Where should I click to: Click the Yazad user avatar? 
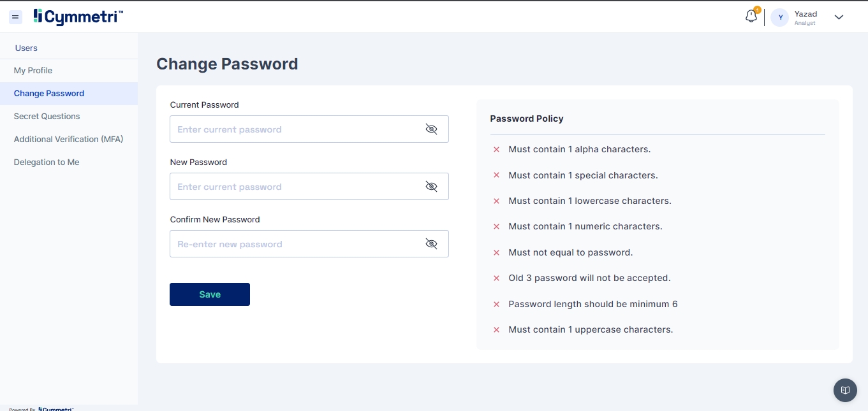780,18
